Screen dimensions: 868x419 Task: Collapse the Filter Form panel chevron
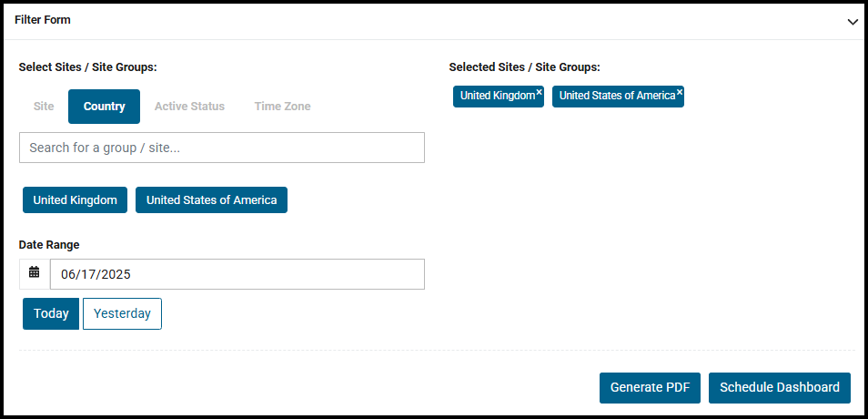point(853,21)
